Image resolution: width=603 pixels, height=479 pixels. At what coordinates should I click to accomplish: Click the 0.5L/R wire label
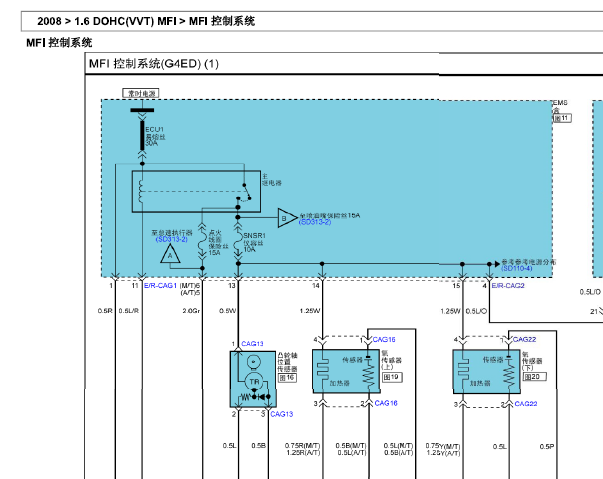pos(128,311)
